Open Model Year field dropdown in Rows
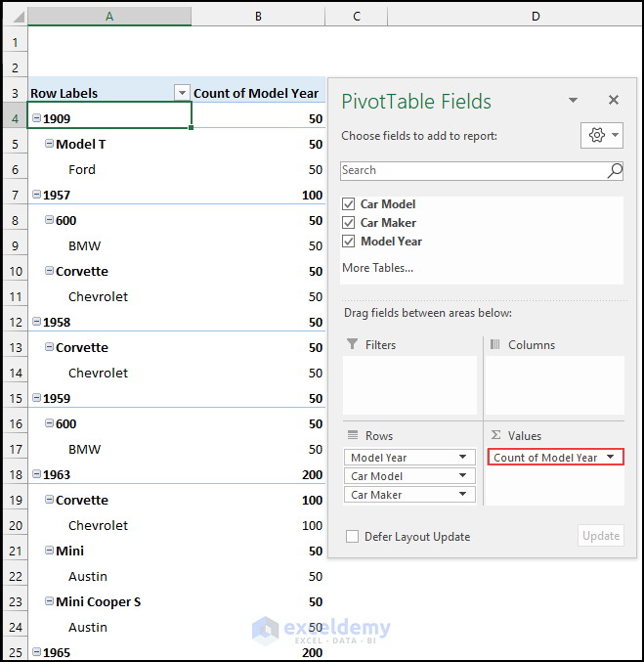The image size is (644, 662). 462,458
